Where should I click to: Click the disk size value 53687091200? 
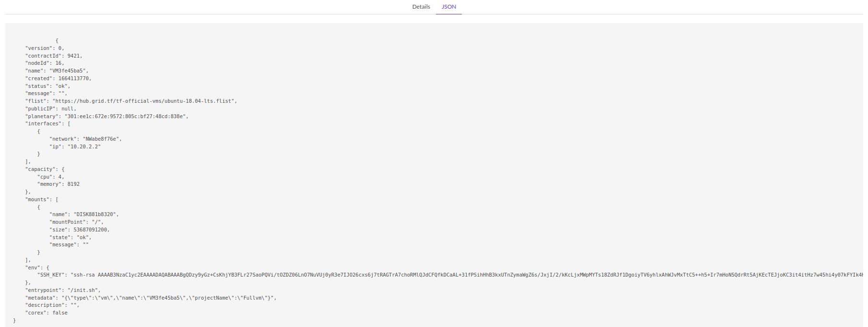coord(91,230)
